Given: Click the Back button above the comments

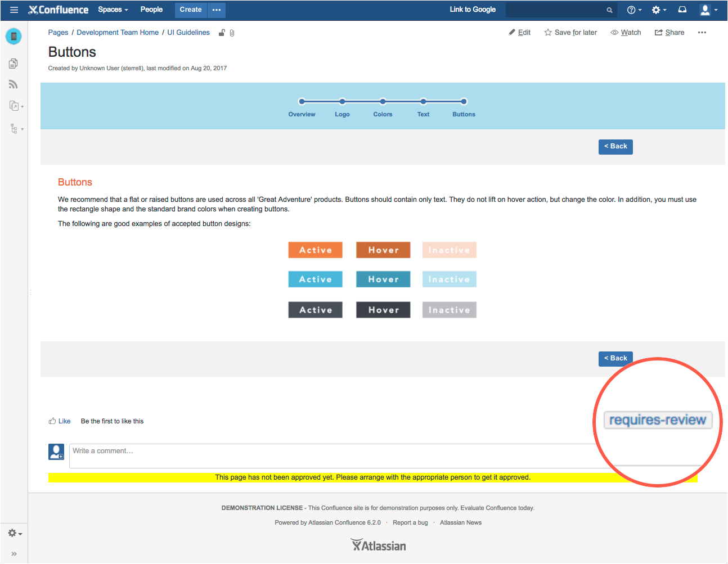Looking at the screenshot, I should pyautogui.click(x=615, y=358).
